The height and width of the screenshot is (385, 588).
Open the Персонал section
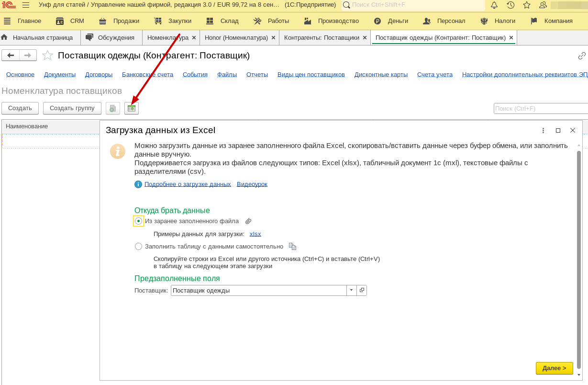444,21
